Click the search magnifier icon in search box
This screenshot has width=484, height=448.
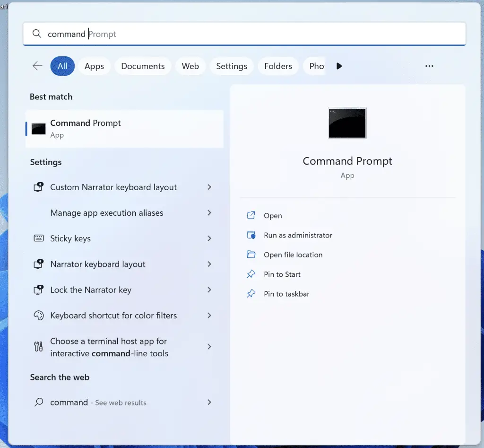click(37, 34)
